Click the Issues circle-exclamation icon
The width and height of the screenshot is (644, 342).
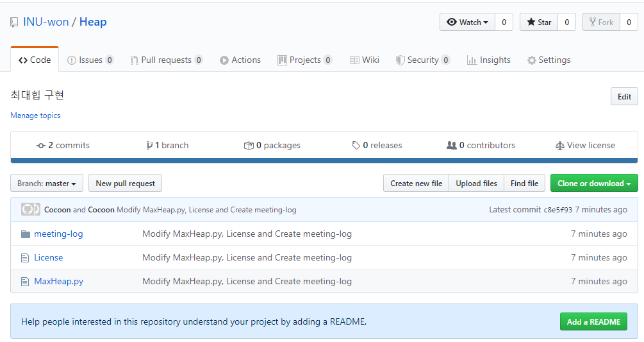[x=72, y=60]
